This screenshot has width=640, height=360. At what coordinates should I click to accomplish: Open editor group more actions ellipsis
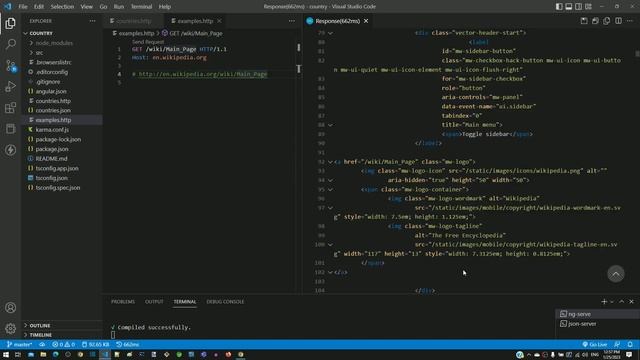(291, 21)
